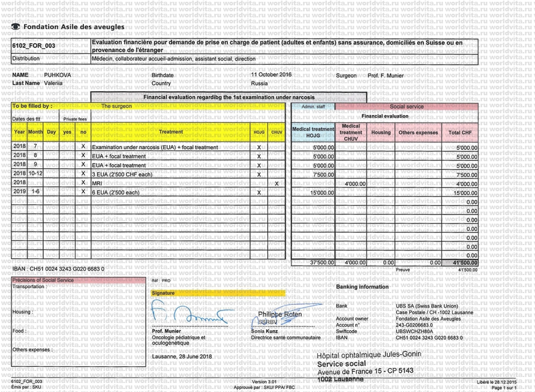Select the "Medical treatment HOJG" blue column header
This screenshot has width=535, height=392.
pos(313,132)
